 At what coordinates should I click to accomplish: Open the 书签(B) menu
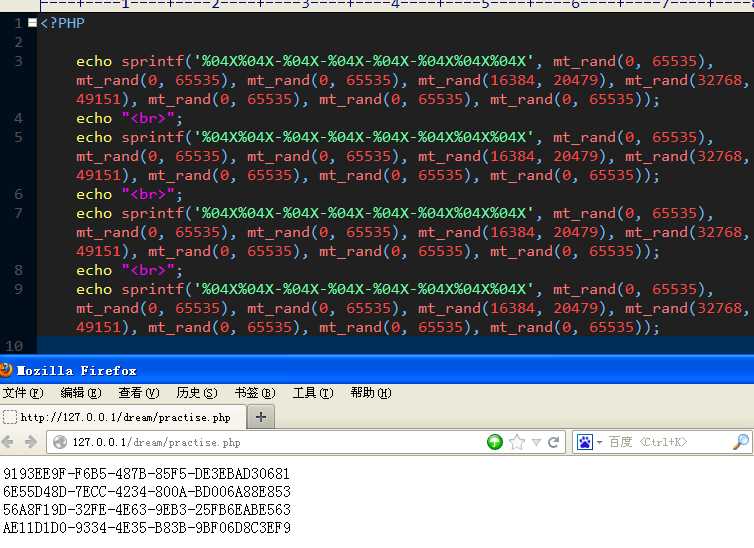tap(255, 393)
